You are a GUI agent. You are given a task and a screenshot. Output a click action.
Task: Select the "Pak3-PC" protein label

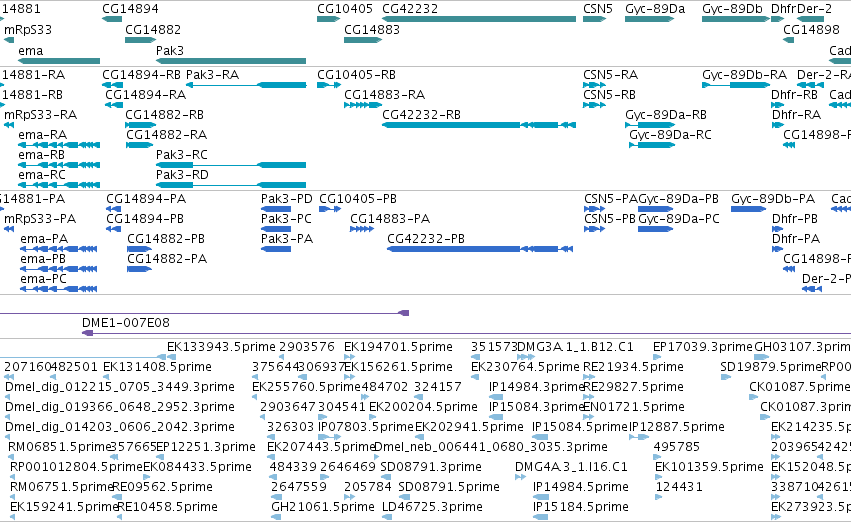pos(286,219)
